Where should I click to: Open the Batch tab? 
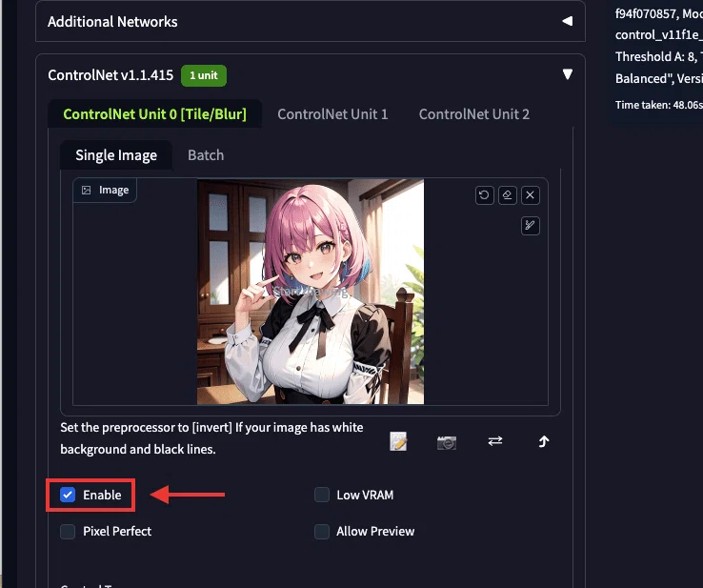click(206, 155)
